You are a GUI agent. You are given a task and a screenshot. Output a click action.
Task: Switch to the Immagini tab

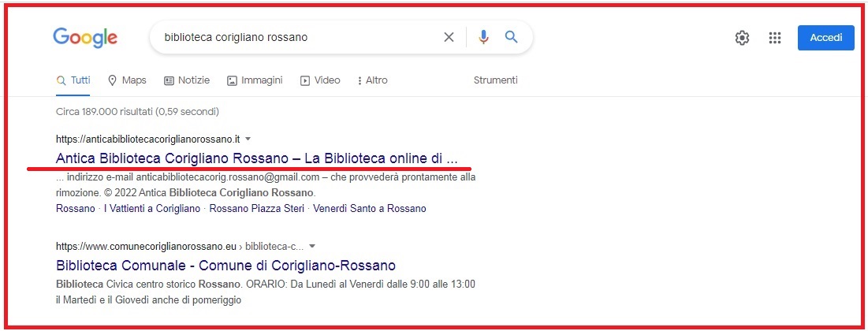255,80
